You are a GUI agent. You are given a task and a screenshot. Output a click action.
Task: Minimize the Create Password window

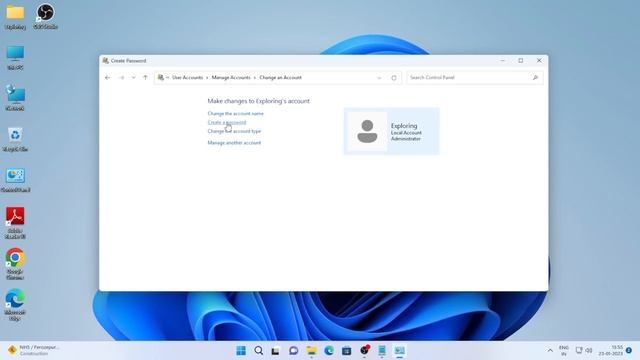tap(503, 60)
